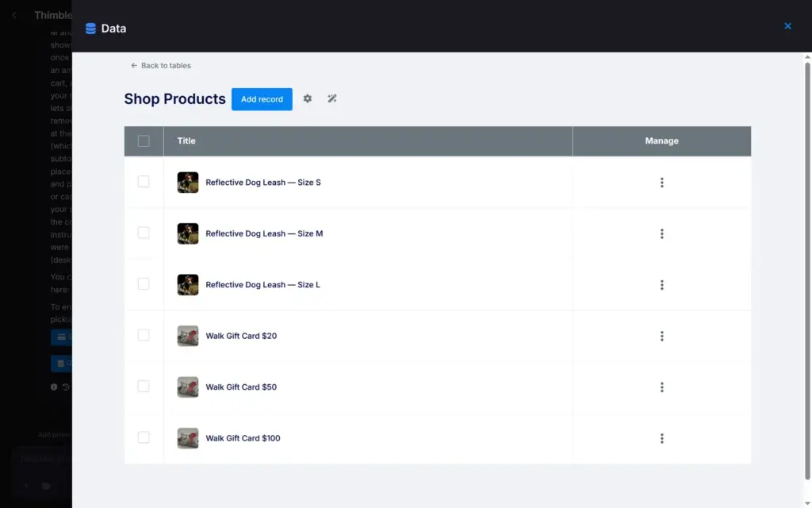This screenshot has width=812, height=508.
Task: Open the 'Reflective Dog Leash — Size M' title
Action: (x=264, y=234)
